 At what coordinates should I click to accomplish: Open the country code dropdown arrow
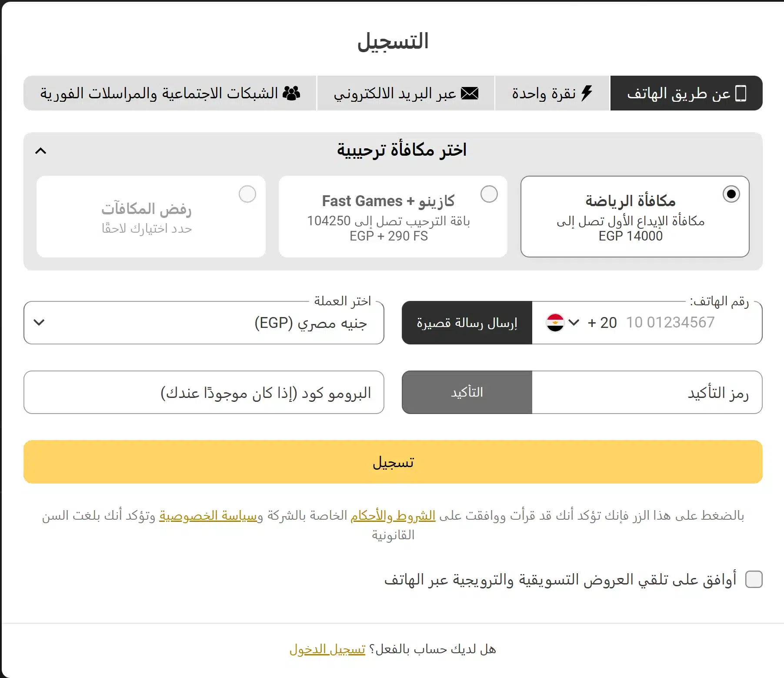point(574,323)
